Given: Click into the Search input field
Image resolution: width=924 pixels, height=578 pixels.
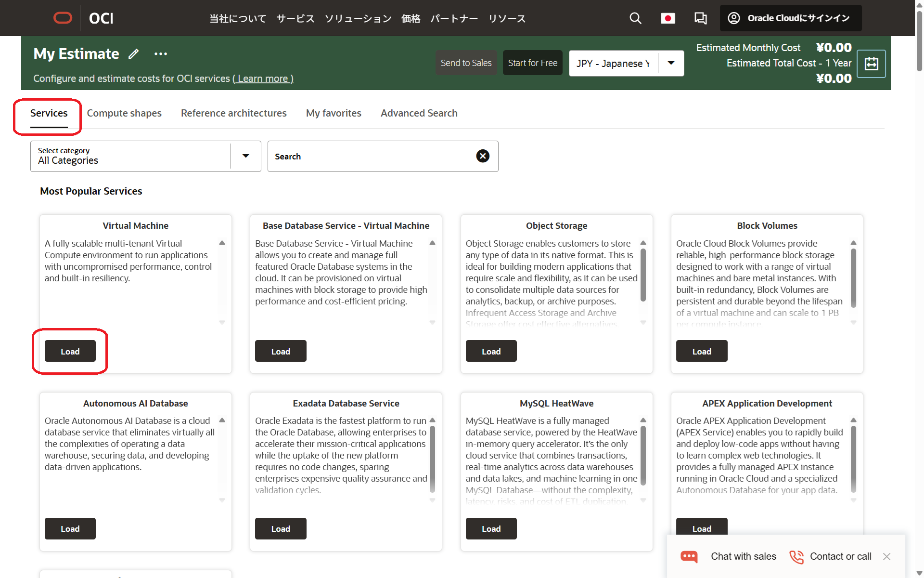Looking at the screenshot, I should pyautogui.click(x=371, y=157).
